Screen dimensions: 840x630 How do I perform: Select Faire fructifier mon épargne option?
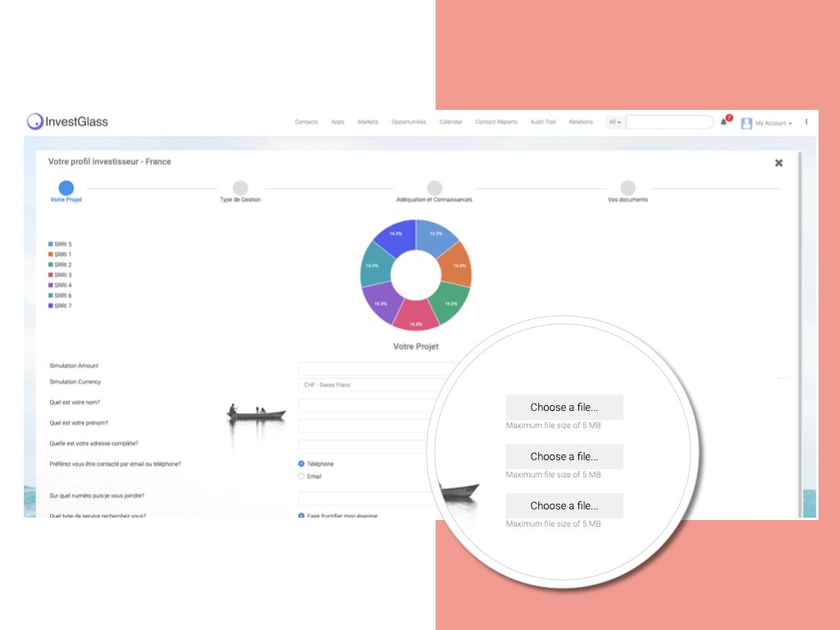click(x=301, y=515)
